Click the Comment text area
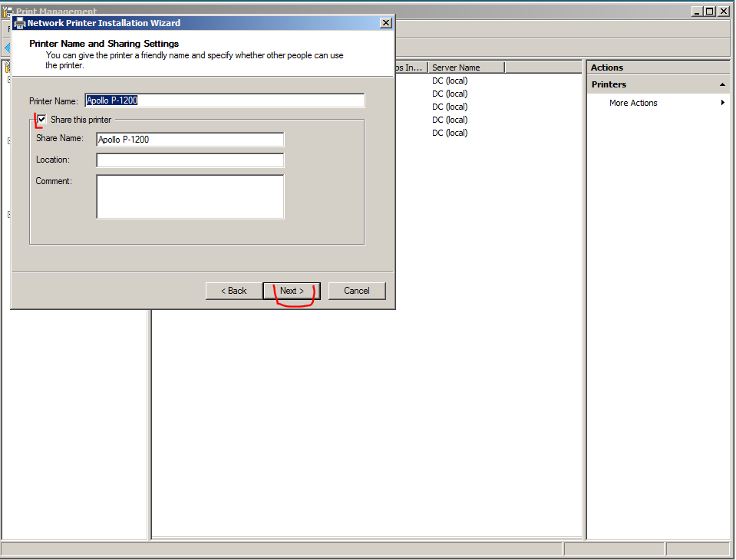Screen dimensions: 736x560 (x=190, y=196)
